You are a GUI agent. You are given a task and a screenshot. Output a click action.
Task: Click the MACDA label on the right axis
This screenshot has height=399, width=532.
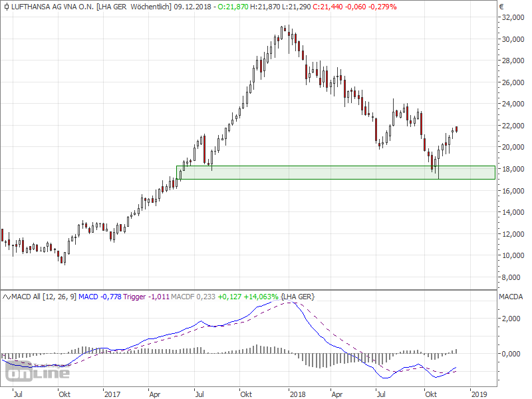511,296
